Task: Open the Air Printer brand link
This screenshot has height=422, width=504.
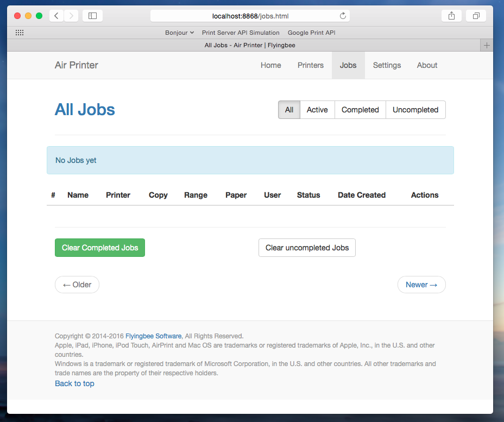Action: [76, 65]
